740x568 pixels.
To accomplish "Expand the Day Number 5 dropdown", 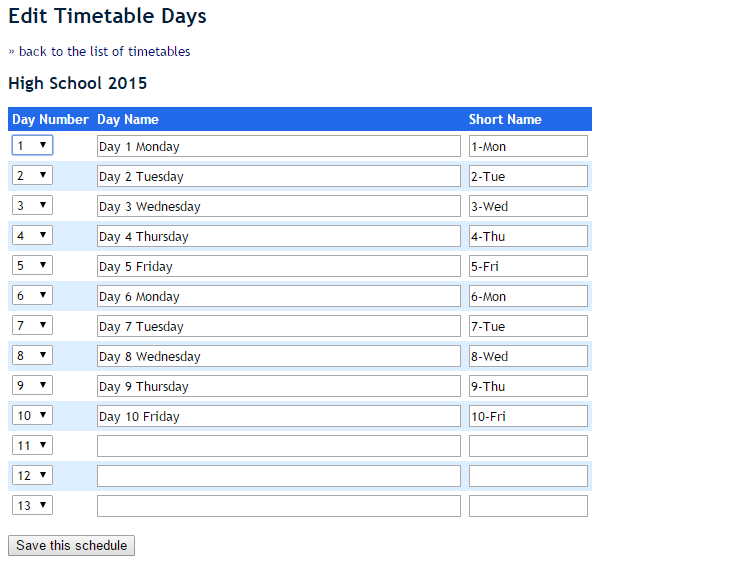I will tap(32, 266).
